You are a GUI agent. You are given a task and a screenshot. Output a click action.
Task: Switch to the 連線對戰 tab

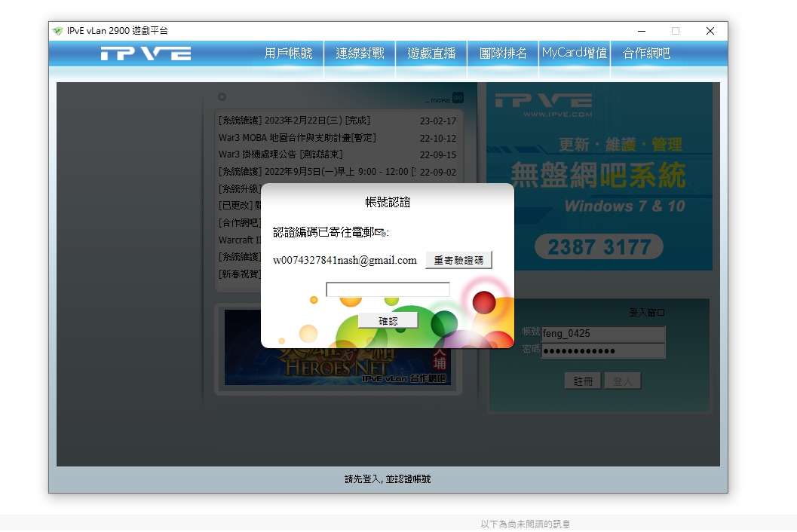(360, 54)
